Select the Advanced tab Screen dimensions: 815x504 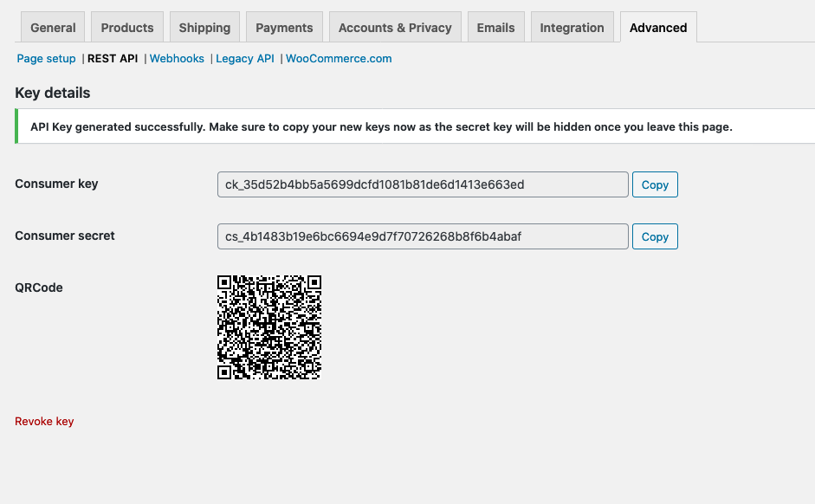(658, 28)
